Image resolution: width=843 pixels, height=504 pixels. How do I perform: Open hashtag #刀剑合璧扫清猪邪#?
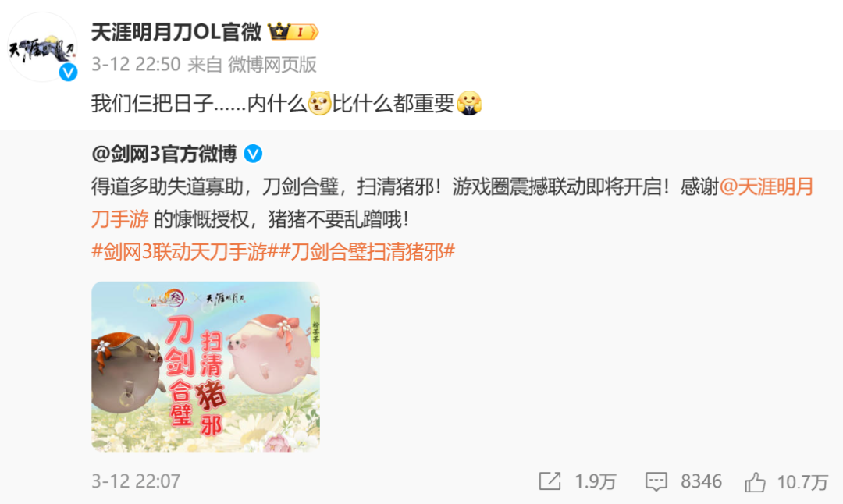(367, 251)
